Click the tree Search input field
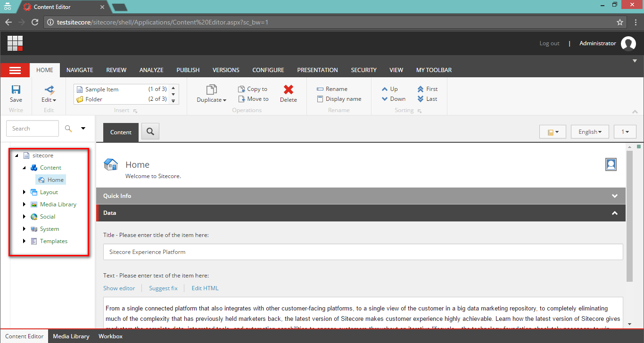644x343 pixels. click(x=33, y=129)
